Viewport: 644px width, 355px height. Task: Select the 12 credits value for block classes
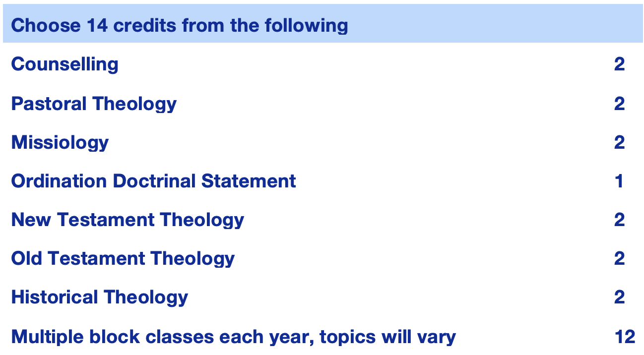coord(625,337)
